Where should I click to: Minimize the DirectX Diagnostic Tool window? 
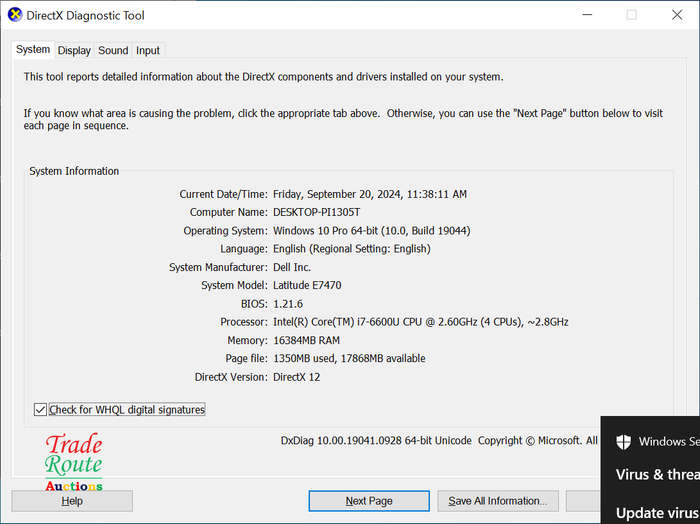[x=588, y=15]
